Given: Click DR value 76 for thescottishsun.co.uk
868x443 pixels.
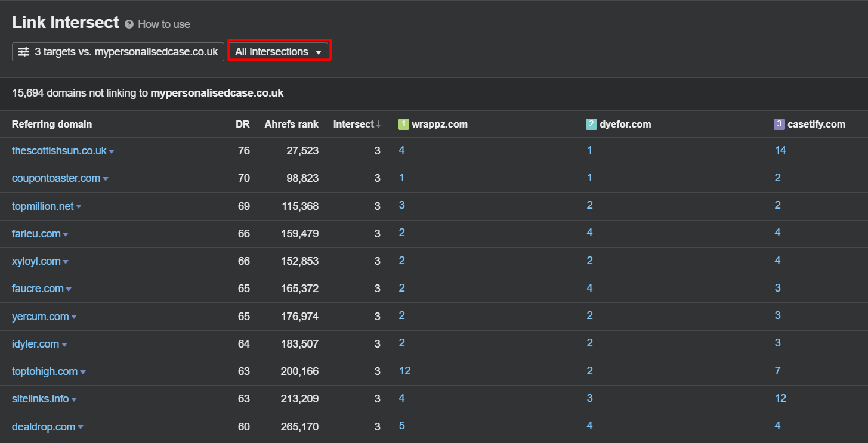Looking at the screenshot, I should click(x=244, y=151).
